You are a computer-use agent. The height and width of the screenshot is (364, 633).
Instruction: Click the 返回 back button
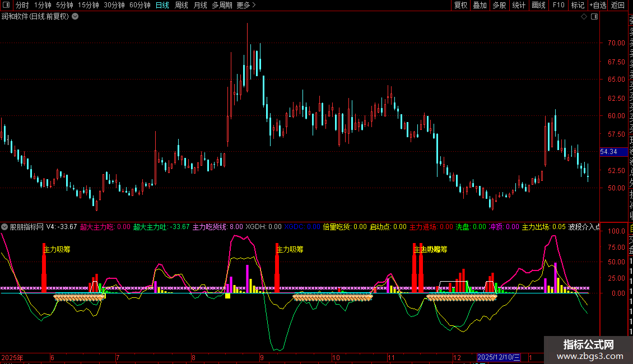click(x=618, y=5)
